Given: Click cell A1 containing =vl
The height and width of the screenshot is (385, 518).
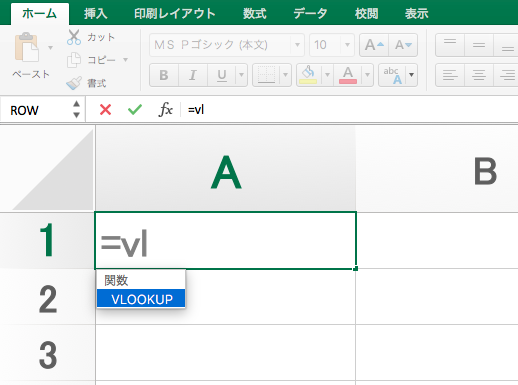Looking at the screenshot, I should click(x=226, y=240).
